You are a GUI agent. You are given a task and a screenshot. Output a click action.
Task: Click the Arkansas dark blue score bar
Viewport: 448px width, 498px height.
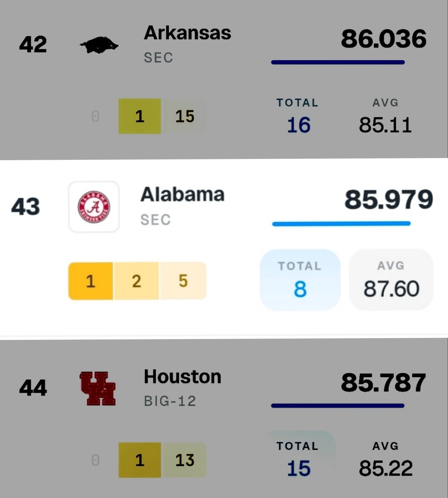click(x=338, y=62)
